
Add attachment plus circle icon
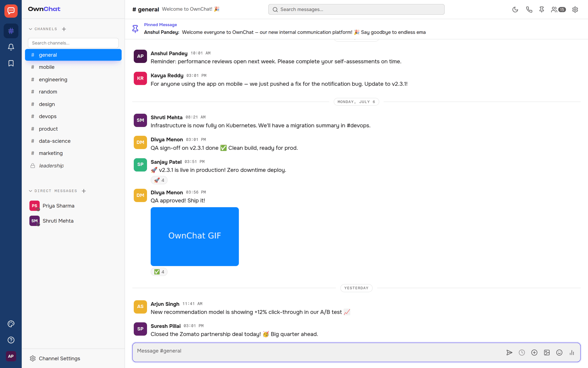click(x=534, y=353)
